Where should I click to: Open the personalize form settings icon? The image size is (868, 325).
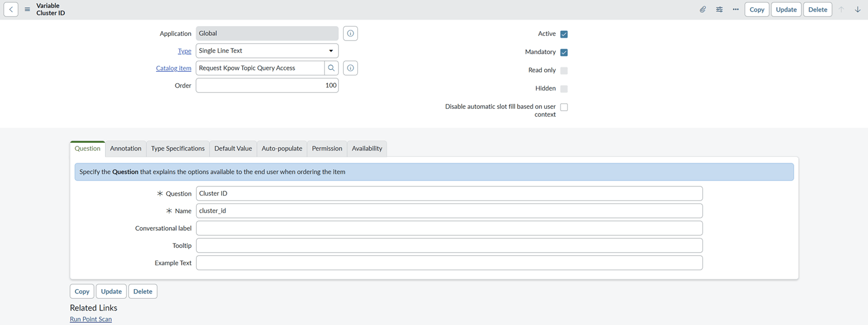tap(719, 10)
